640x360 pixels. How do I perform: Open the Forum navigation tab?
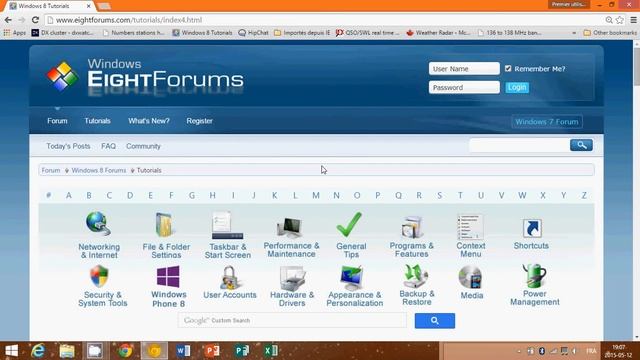coord(57,121)
